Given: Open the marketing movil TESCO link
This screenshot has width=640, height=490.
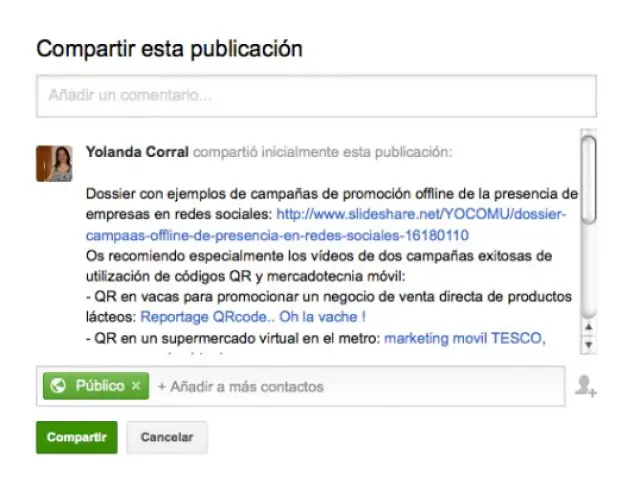Looking at the screenshot, I should pos(464,338).
